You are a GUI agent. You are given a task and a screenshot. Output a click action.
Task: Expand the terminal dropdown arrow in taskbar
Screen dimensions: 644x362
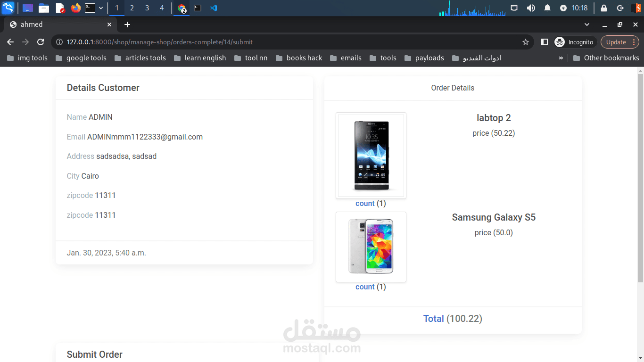101,8
